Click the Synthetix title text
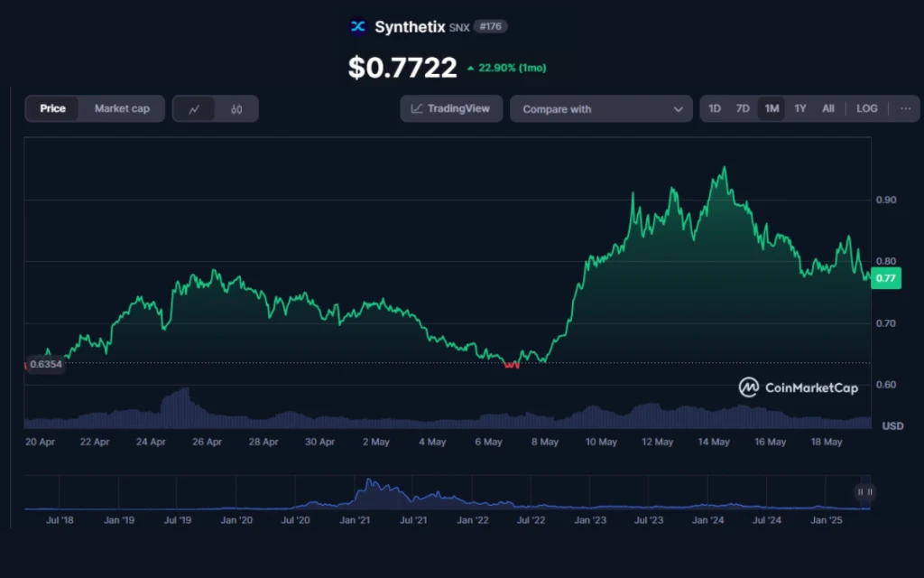The image size is (924, 578). pyautogui.click(x=411, y=26)
